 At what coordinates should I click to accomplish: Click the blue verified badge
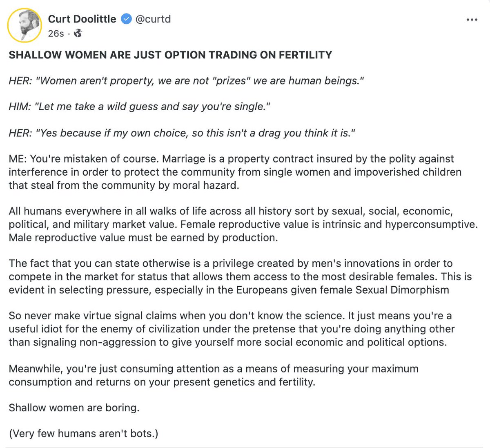point(127,19)
